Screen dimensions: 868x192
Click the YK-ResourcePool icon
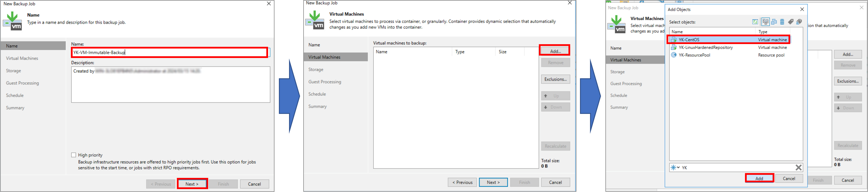coord(674,55)
